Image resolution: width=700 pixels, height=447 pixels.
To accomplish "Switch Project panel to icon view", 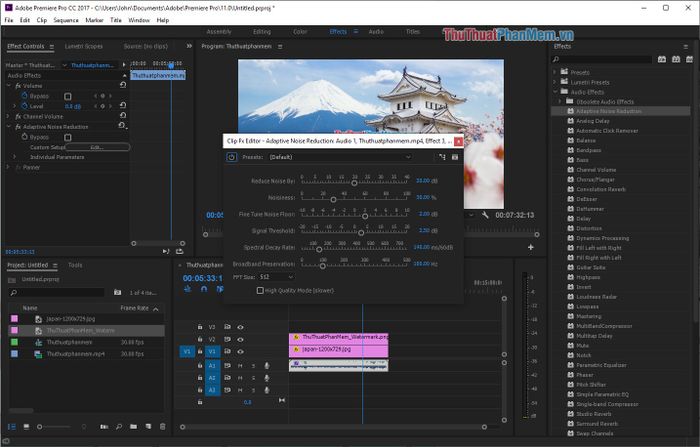I will point(26,427).
